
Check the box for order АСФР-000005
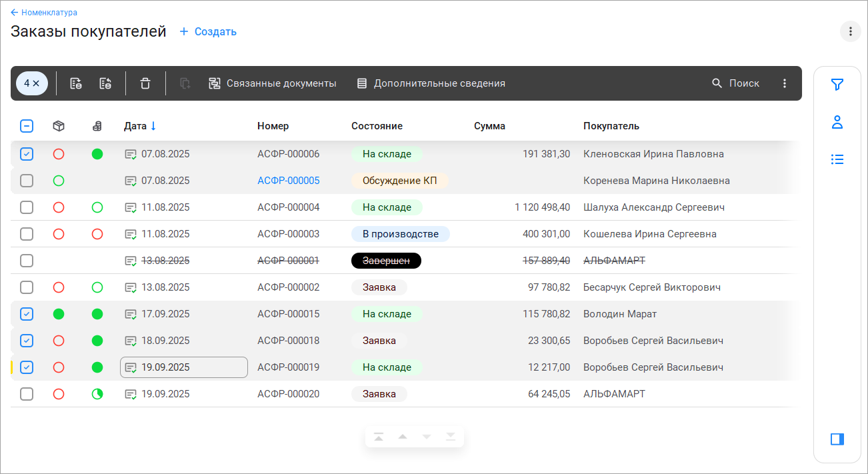click(x=27, y=181)
